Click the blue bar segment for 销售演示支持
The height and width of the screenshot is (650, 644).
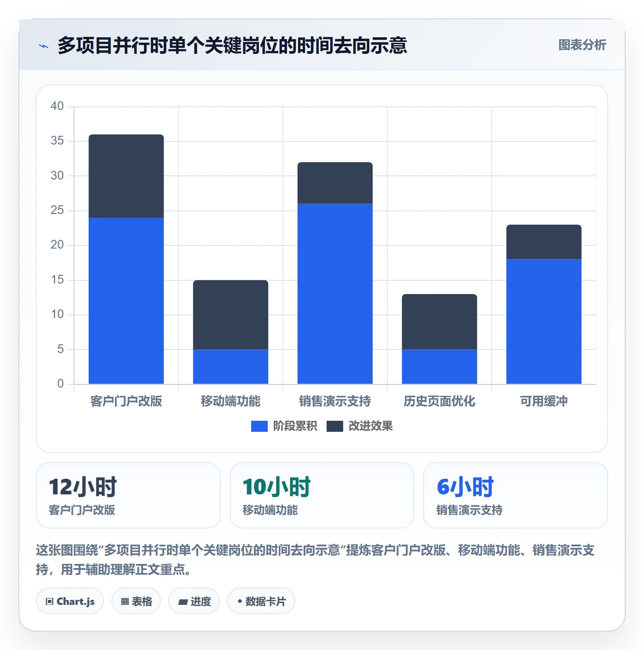click(335, 294)
